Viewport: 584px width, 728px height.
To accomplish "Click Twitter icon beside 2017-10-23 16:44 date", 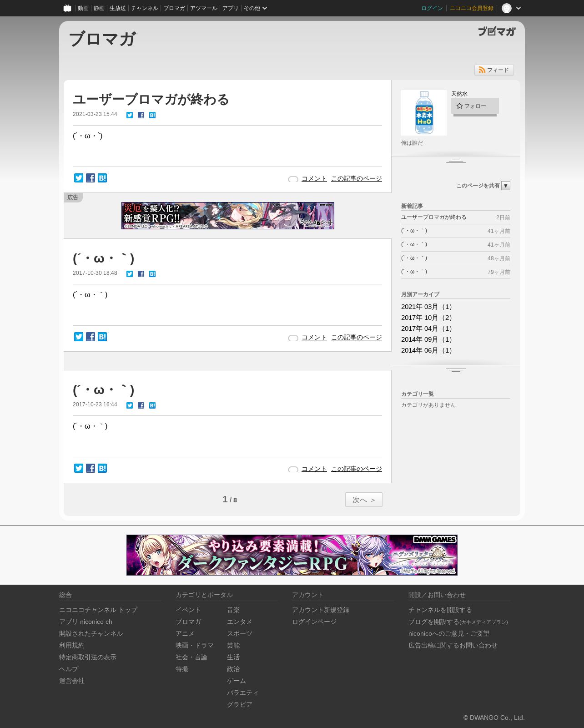I will click(130, 405).
